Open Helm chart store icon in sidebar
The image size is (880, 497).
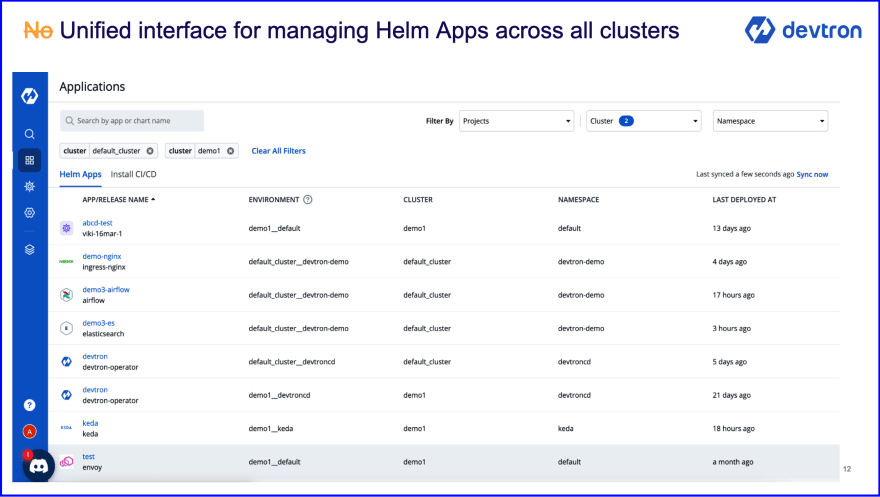(x=30, y=187)
